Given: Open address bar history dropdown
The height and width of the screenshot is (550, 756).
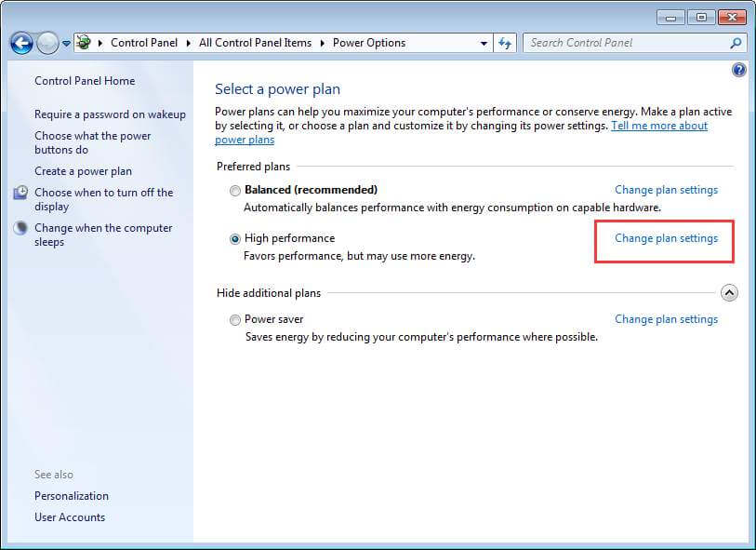Looking at the screenshot, I should click(x=484, y=43).
